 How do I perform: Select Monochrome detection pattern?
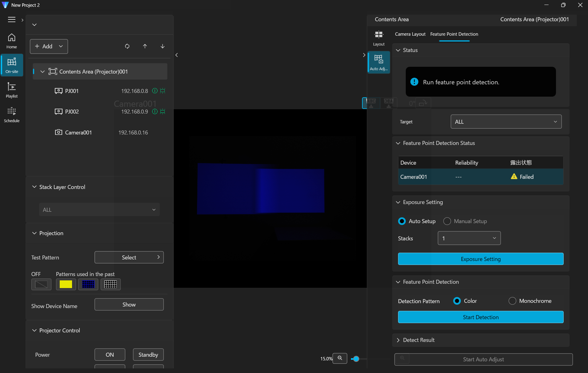point(512,301)
